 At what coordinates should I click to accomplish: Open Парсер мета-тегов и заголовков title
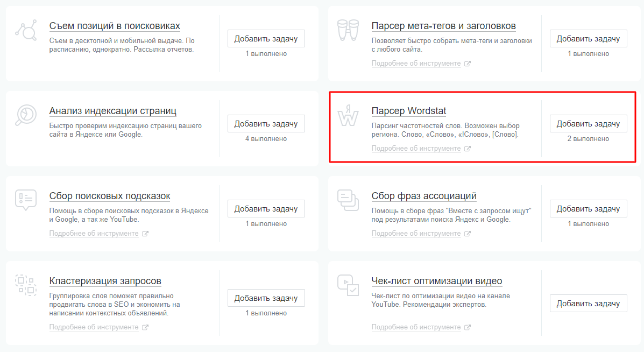click(443, 26)
